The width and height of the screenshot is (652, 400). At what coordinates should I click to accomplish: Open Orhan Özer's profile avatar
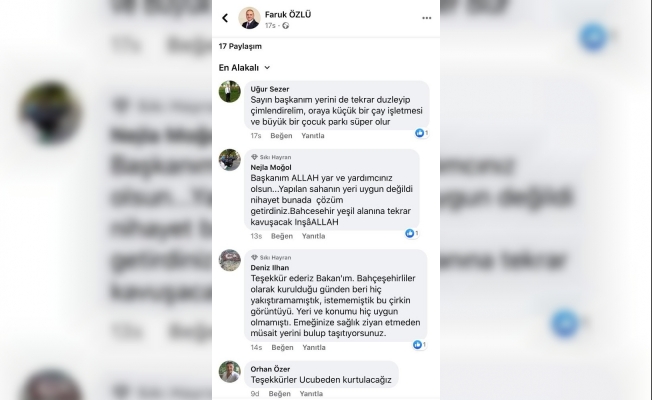click(x=230, y=372)
